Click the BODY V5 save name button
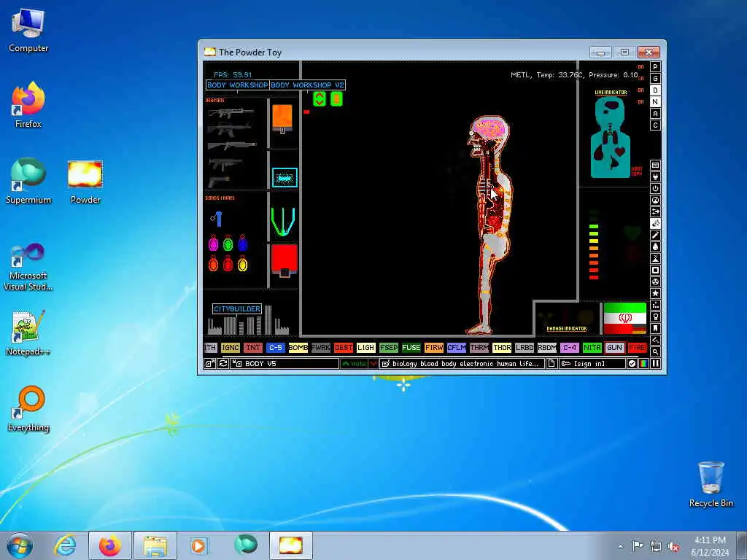Screen dimensions: 747x560 [x=285, y=363]
